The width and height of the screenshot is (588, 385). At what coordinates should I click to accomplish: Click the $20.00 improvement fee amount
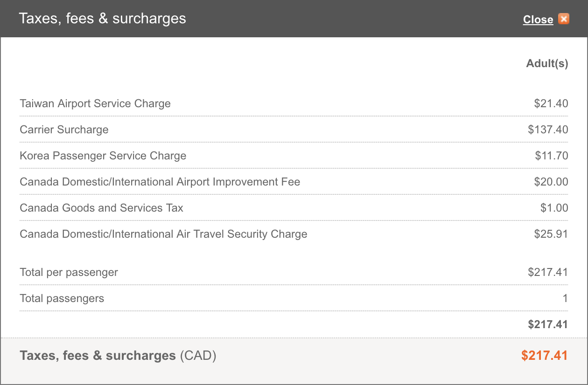point(551,182)
